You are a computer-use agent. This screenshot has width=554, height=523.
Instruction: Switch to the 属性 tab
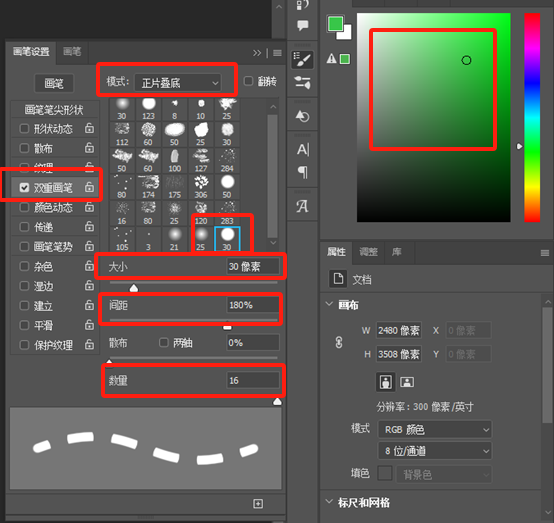[x=336, y=252]
